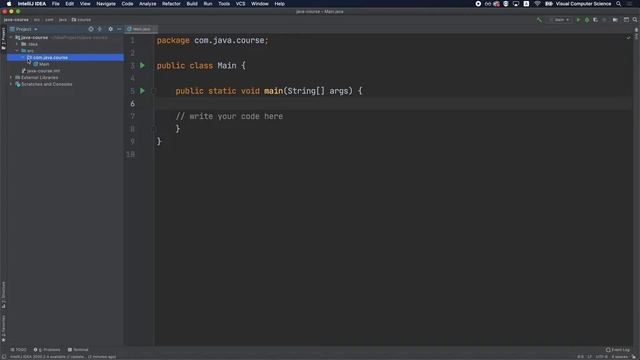Screen dimensions: 640x360
Task: Hide the Project tool window via minus icon
Action: tap(119, 29)
